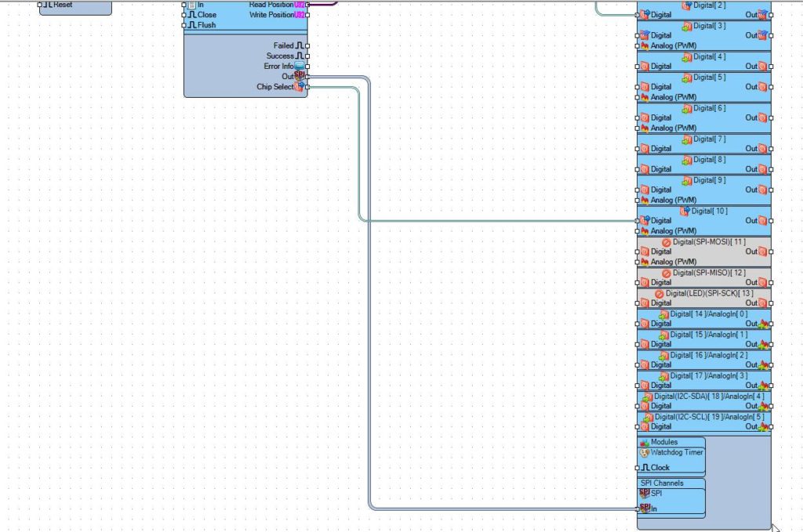This screenshot has width=803, height=532.
Task: Select the SPI Channels section label
Action: coord(662,483)
